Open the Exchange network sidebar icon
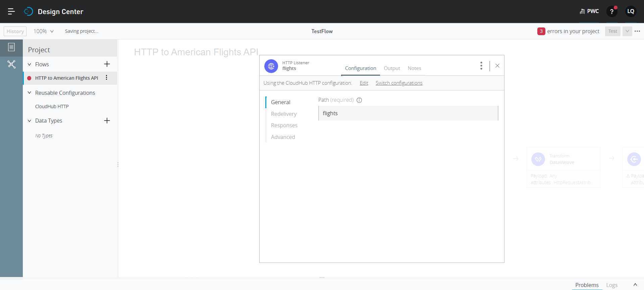Viewport: 644px width, 290px height. pyautogui.click(x=11, y=64)
